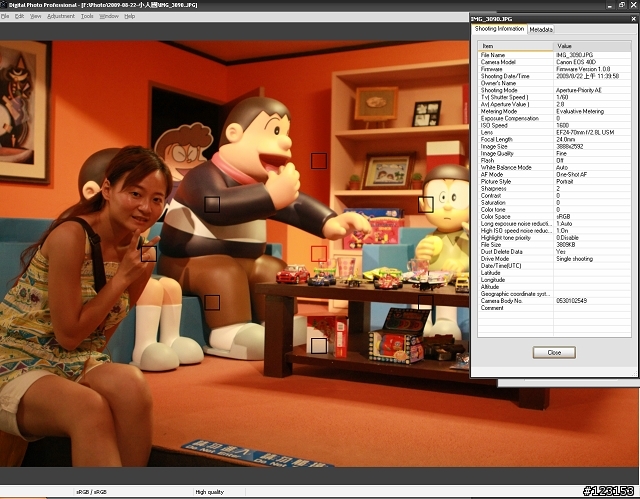Select the Drive Mode row
This screenshot has width=640, height=499.
click(x=554, y=259)
